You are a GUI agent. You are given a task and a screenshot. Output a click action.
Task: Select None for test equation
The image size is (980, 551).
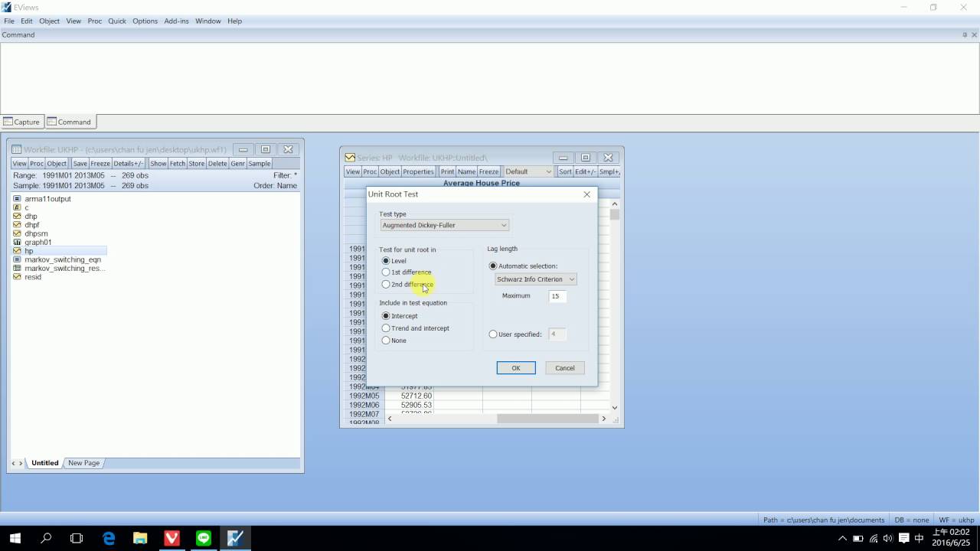(386, 341)
